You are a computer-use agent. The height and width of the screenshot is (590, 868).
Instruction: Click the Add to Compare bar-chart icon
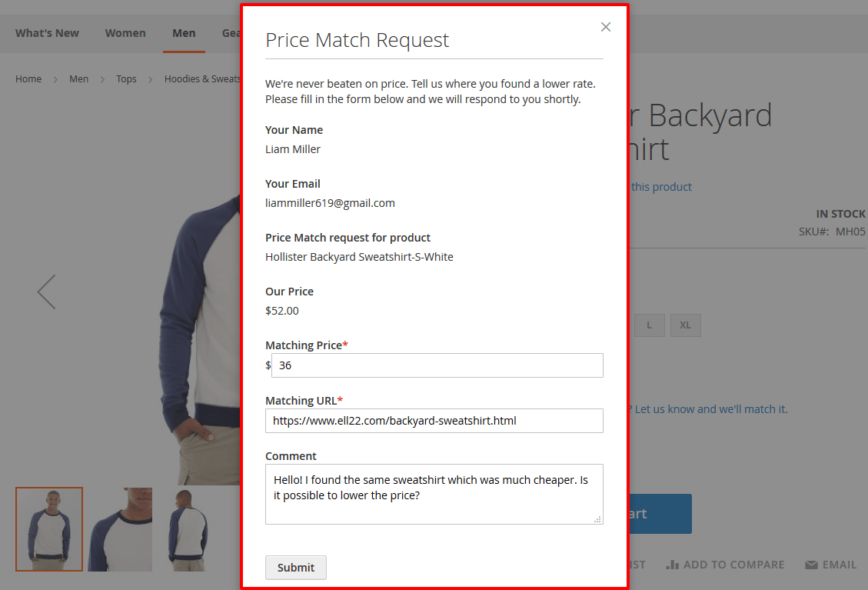click(673, 565)
